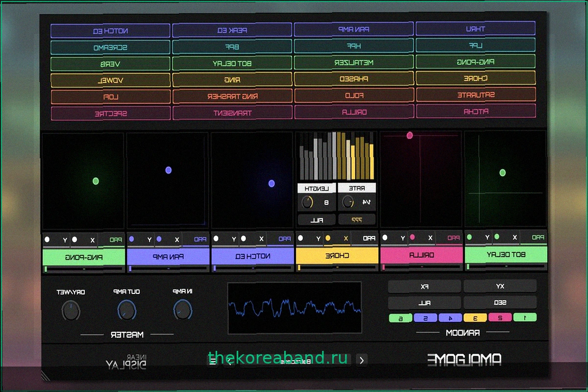This screenshot has height=392, width=588.
Task: Click the green XY dot in PING-PONG pad
Action: click(96, 181)
